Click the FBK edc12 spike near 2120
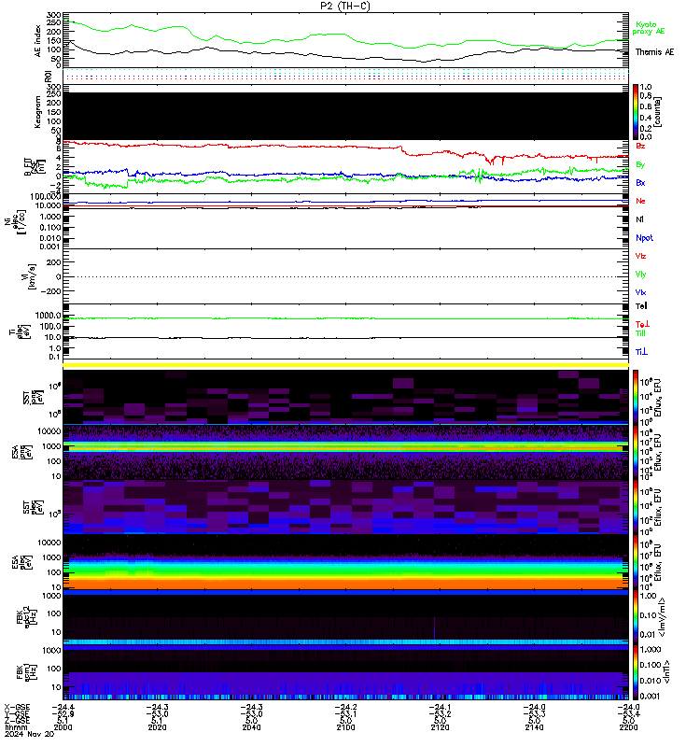The height and width of the screenshot is (747, 700). click(434, 627)
